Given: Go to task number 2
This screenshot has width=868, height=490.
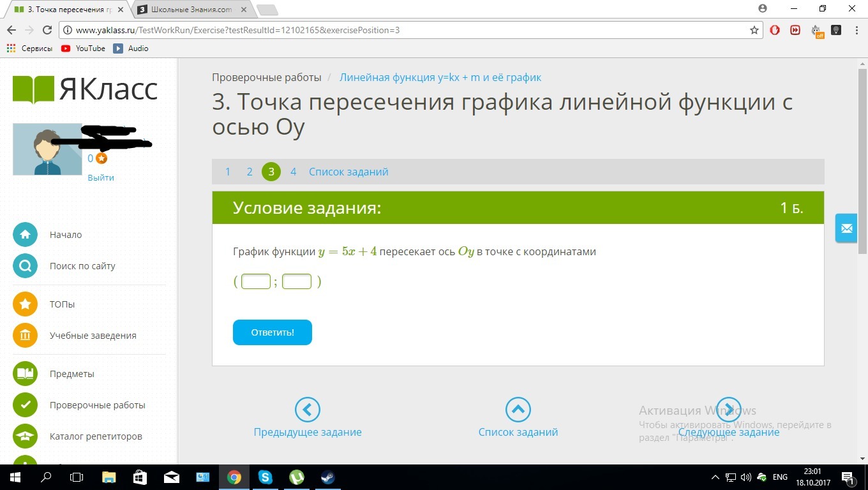Looking at the screenshot, I should [x=250, y=172].
